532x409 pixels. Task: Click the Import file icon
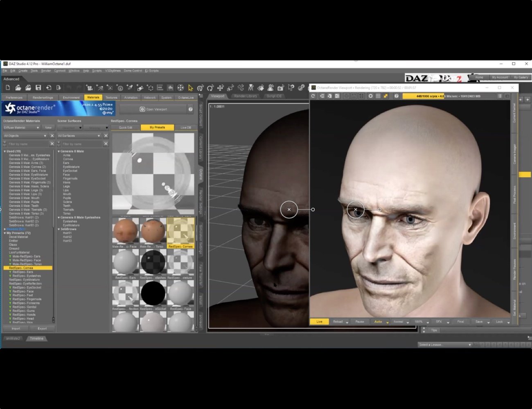48,88
